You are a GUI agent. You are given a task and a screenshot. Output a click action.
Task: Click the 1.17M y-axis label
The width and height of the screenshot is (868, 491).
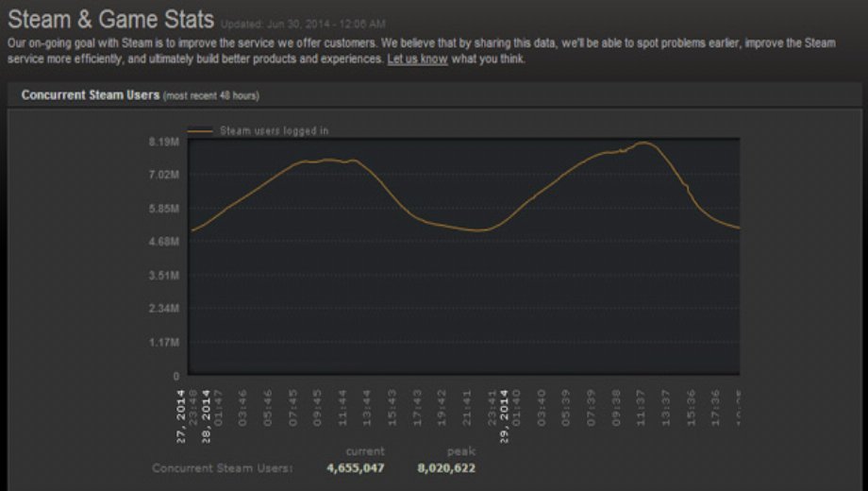pyautogui.click(x=164, y=343)
